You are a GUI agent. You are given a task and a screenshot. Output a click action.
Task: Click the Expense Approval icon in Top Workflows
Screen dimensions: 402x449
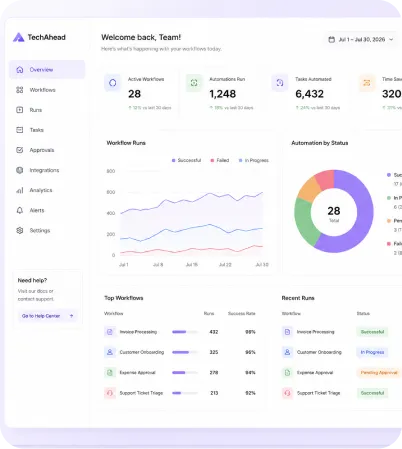[110, 372]
